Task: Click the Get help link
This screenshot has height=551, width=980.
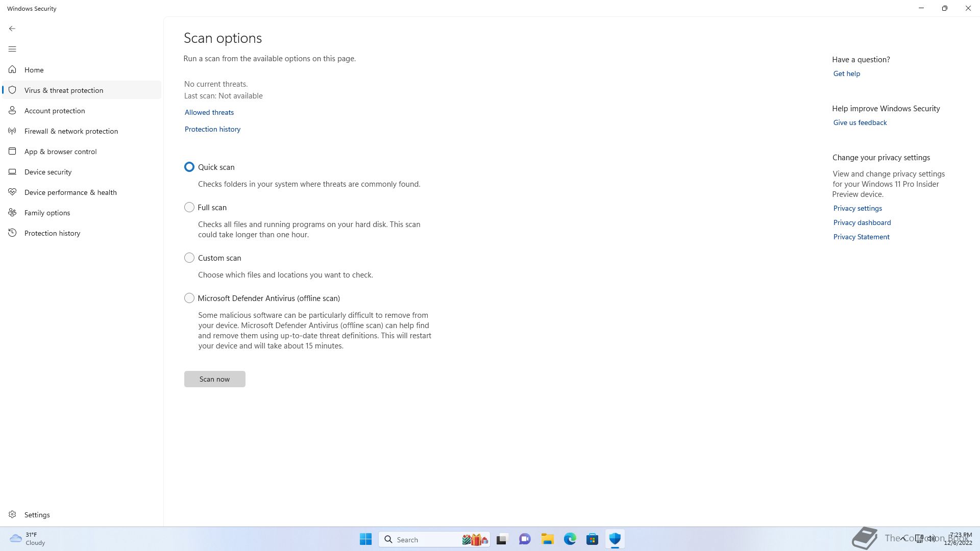Action: point(846,73)
